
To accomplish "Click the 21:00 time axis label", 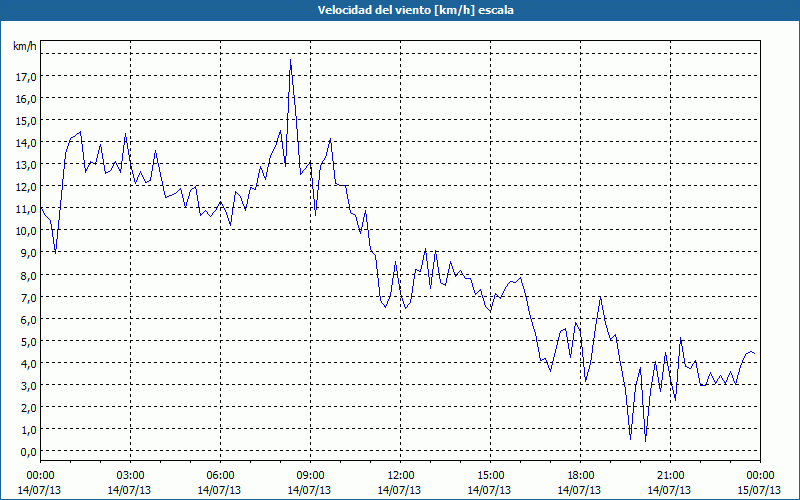I will 670,476.
